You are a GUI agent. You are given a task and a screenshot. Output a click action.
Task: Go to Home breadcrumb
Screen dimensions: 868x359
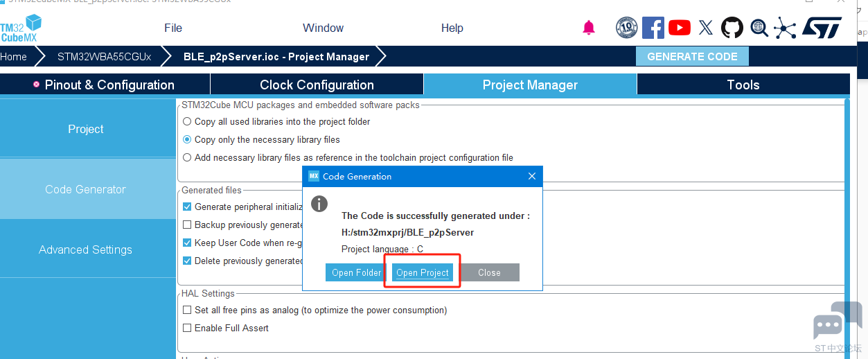[x=14, y=57]
